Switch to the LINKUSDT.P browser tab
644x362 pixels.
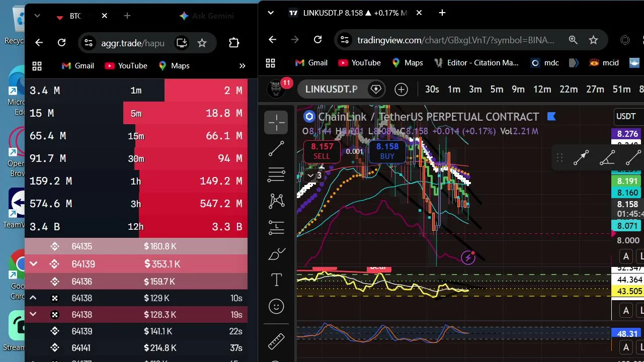355,13
